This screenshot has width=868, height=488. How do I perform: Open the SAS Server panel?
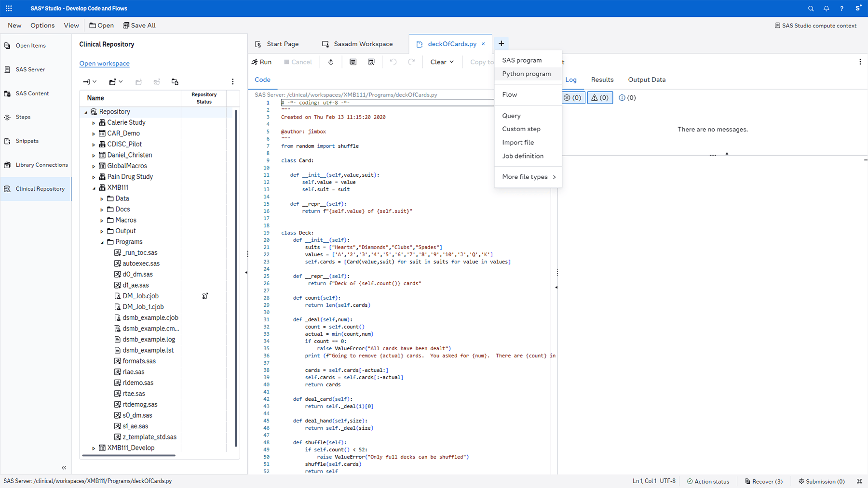[x=30, y=69]
